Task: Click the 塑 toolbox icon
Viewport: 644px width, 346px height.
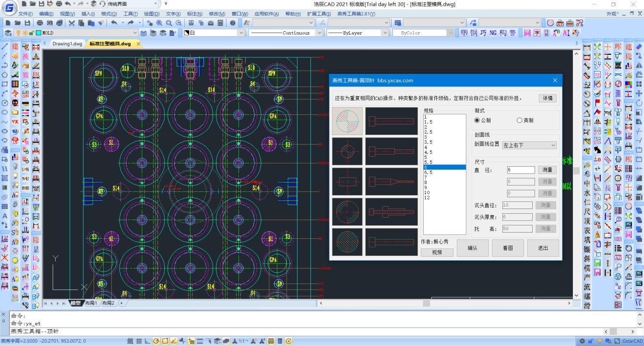Action: coord(464,33)
